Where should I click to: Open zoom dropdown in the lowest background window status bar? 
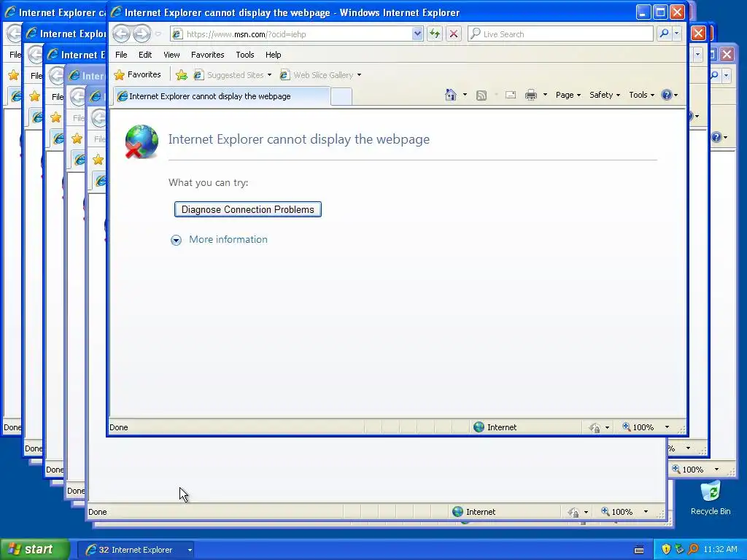pyautogui.click(x=646, y=511)
